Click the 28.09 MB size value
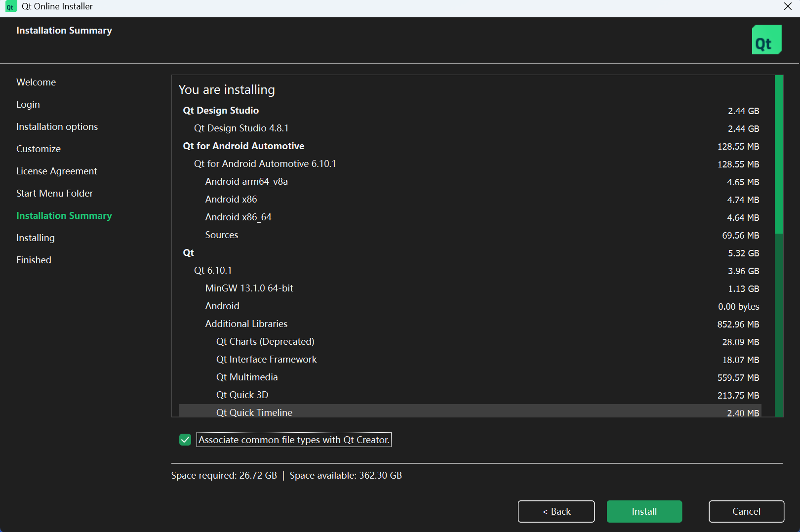800x532 pixels. click(x=741, y=342)
